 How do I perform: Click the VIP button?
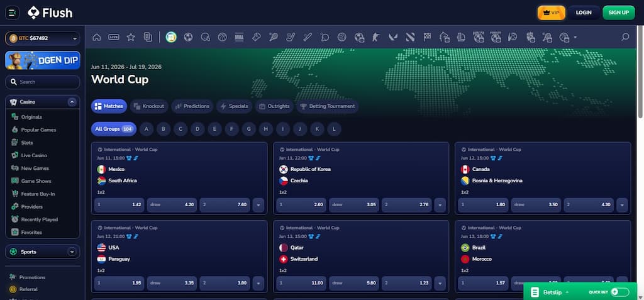(x=551, y=13)
